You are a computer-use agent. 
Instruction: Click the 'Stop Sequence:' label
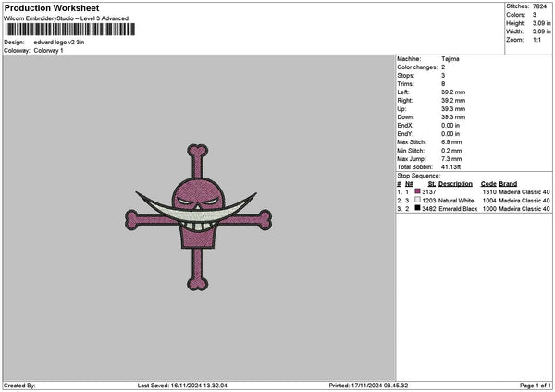coord(419,176)
